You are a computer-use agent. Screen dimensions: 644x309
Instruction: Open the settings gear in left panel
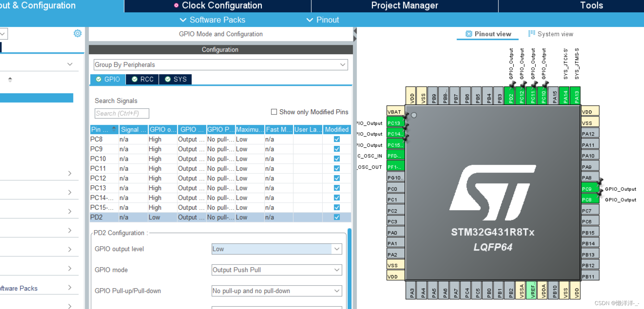(x=78, y=33)
